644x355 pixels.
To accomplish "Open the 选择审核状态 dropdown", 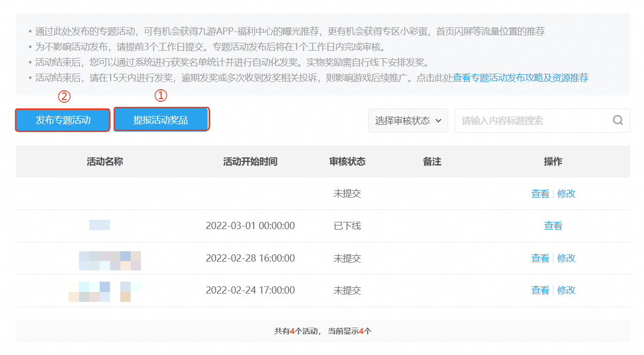I will pos(408,120).
